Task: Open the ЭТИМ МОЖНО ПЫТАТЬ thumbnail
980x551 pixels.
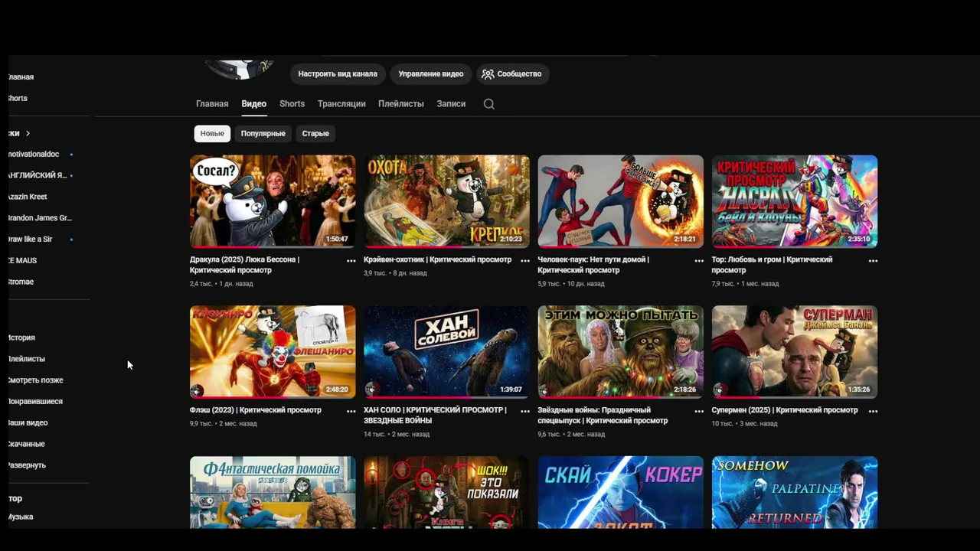Action: coord(620,352)
